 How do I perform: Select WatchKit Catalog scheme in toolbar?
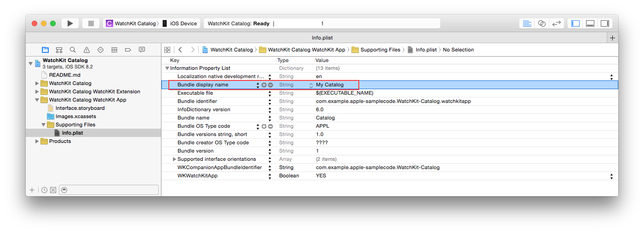(x=131, y=23)
